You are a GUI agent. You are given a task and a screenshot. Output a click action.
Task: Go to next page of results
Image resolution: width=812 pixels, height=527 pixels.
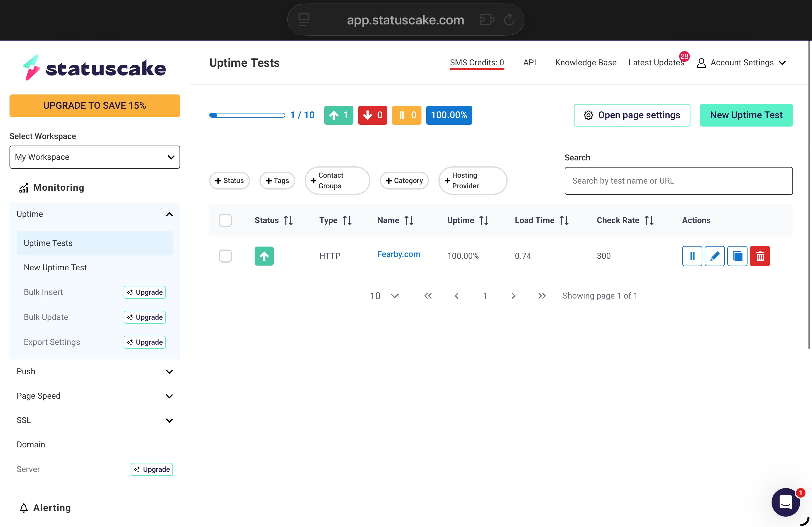point(513,296)
